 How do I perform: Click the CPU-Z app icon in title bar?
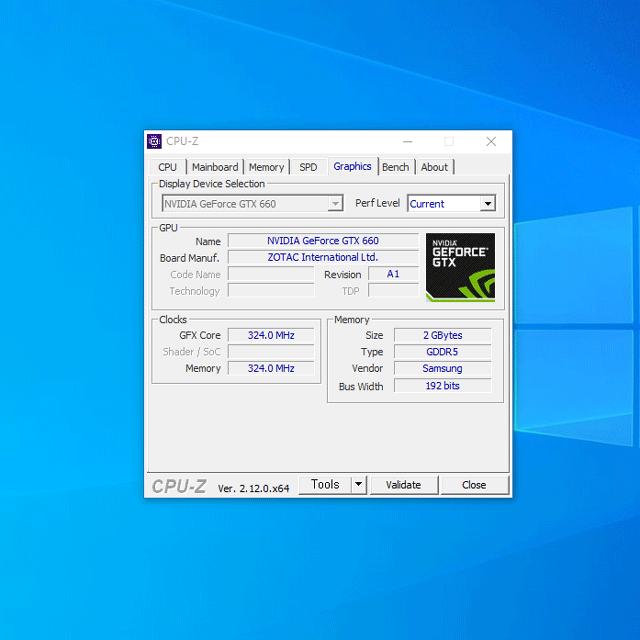154,142
